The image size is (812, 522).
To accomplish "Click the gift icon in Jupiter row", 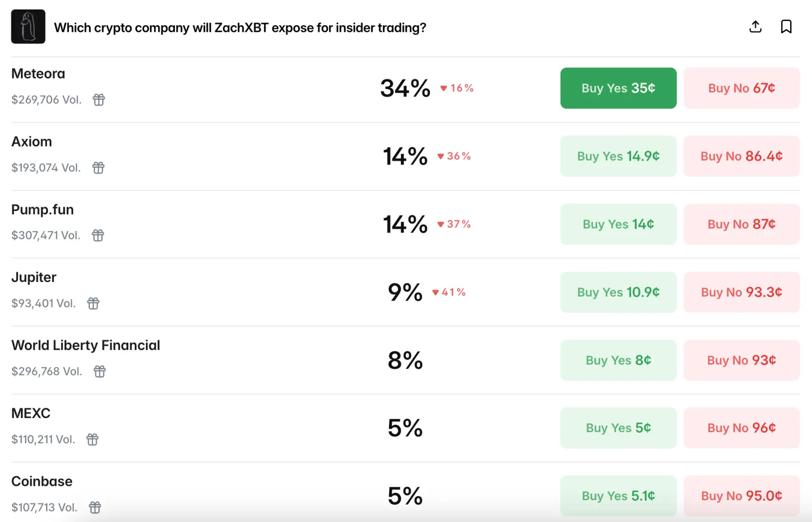I will [x=93, y=303].
